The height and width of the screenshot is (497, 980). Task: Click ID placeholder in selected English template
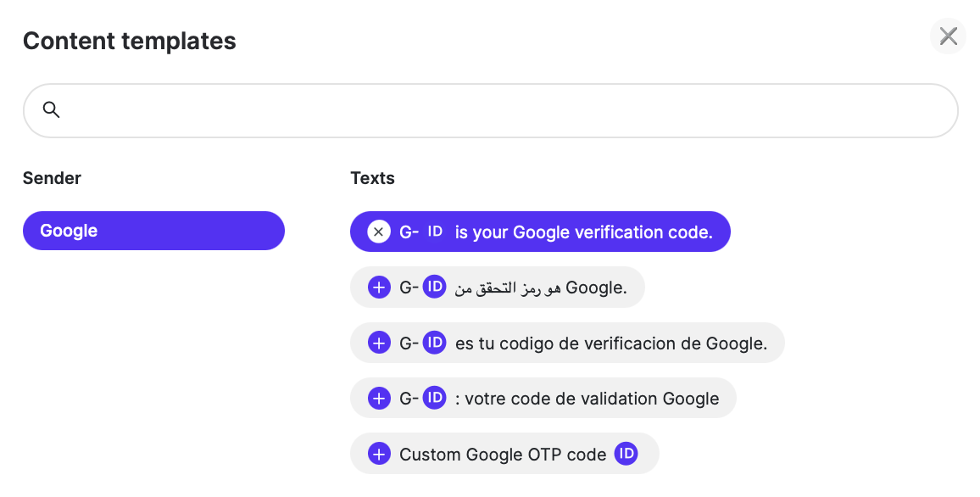click(434, 232)
